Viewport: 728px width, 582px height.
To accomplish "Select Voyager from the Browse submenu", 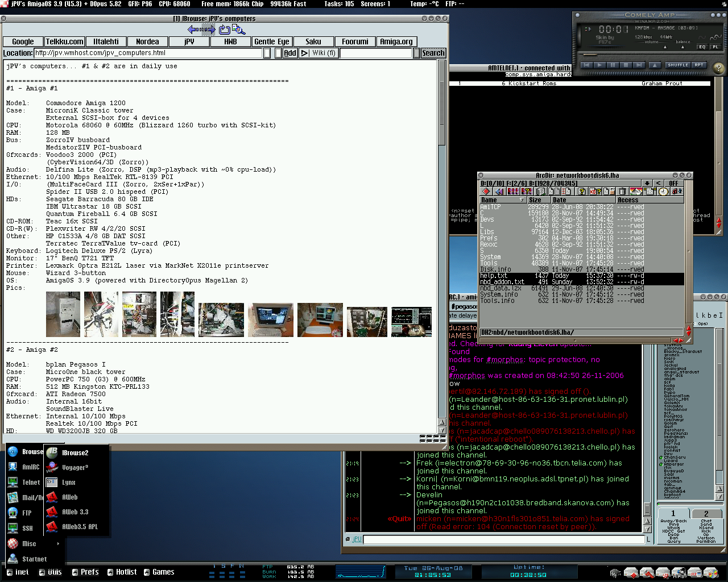I will (75, 468).
